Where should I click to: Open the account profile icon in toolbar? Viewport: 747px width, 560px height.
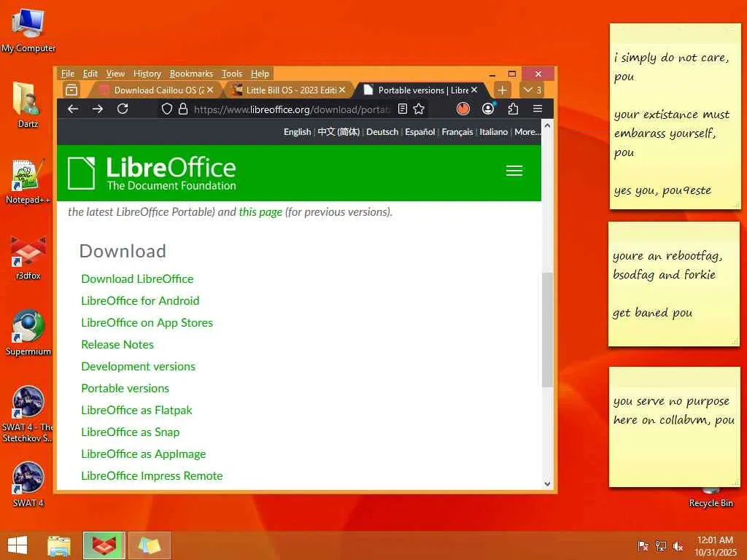[488, 109]
